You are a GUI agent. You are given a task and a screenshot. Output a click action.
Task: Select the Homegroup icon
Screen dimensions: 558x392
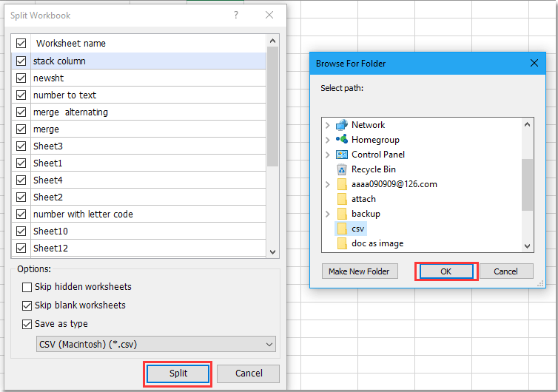click(341, 140)
